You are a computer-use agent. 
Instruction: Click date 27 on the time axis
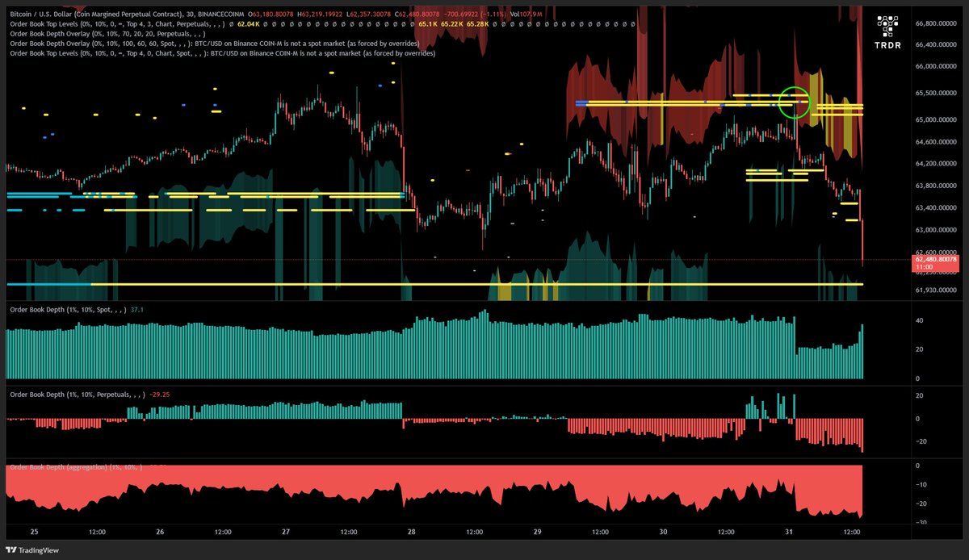pyautogui.click(x=286, y=533)
